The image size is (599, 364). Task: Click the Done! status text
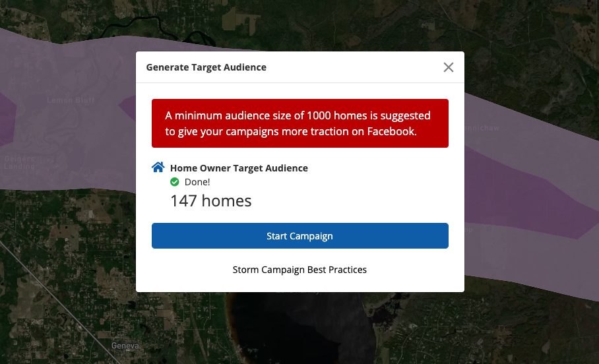coord(197,182)
